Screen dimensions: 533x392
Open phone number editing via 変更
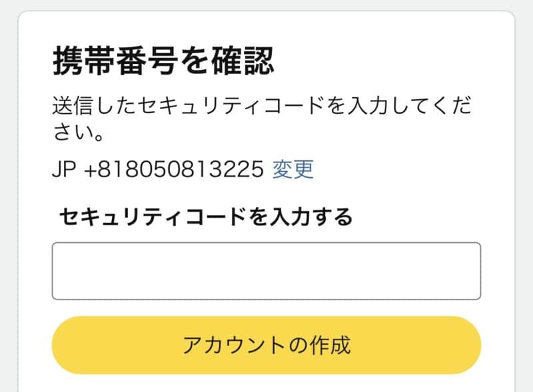click(x=292, y=170)
